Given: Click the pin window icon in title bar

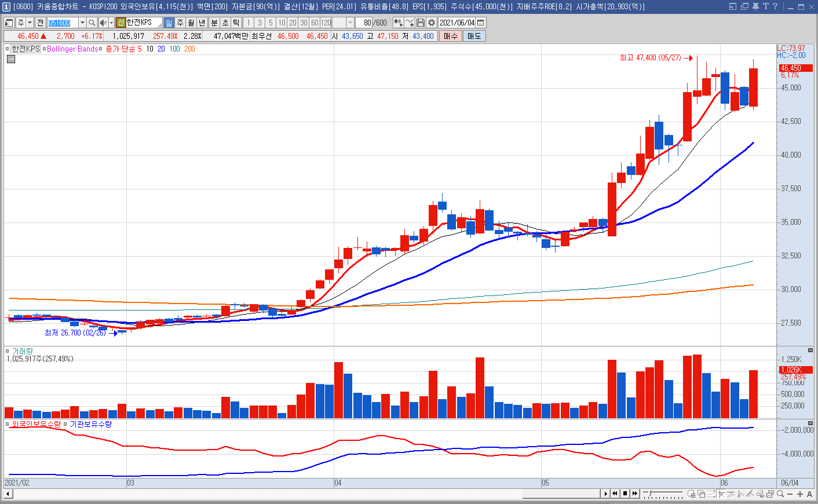Looking at the screenshot, I should (755, 6).
